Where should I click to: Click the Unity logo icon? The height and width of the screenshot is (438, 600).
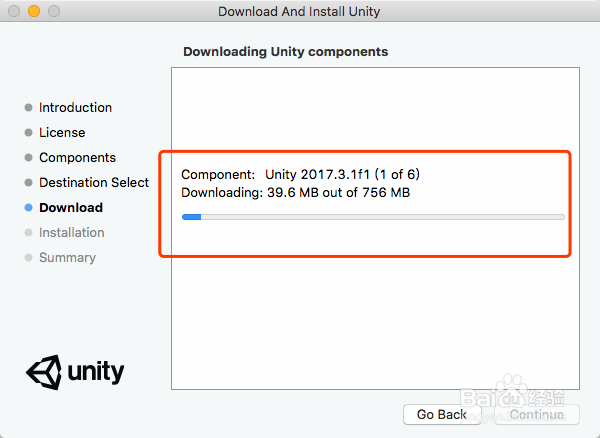point(44,372)
